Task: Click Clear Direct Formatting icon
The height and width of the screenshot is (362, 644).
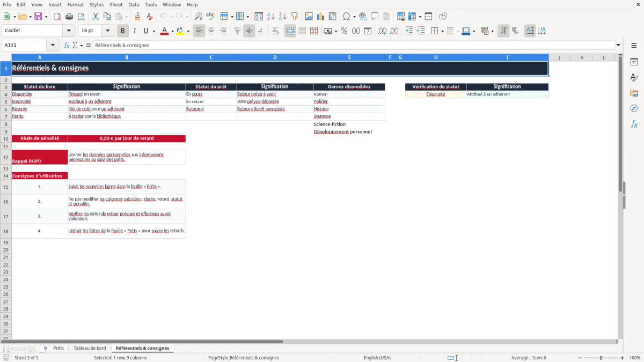Action: click(149, 17)
